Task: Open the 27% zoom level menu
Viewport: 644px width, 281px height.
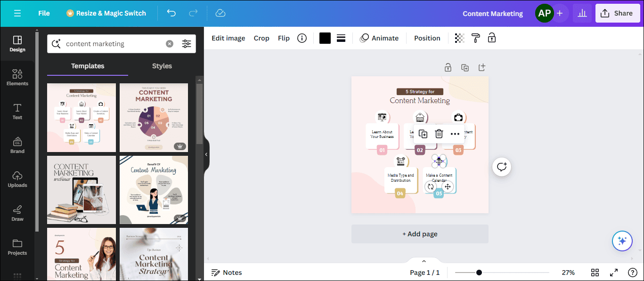Action: click(568, 273)
